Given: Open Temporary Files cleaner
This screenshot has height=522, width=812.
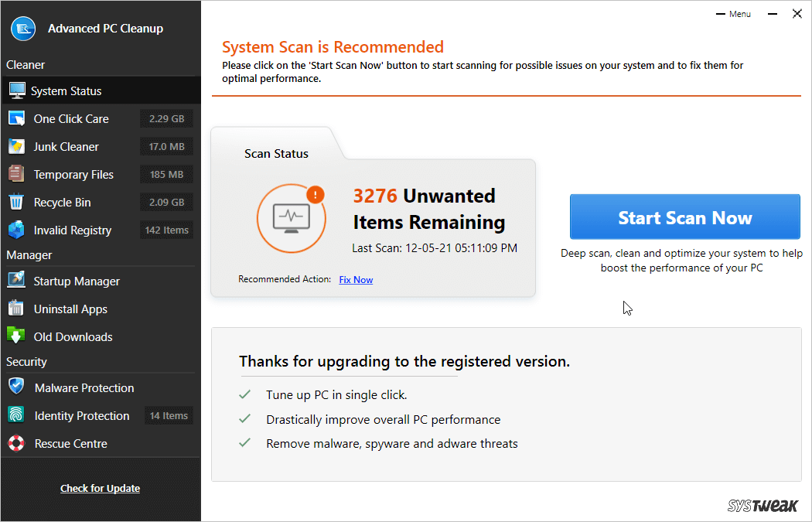Looking at the screenshot, I should pos(72,174).
